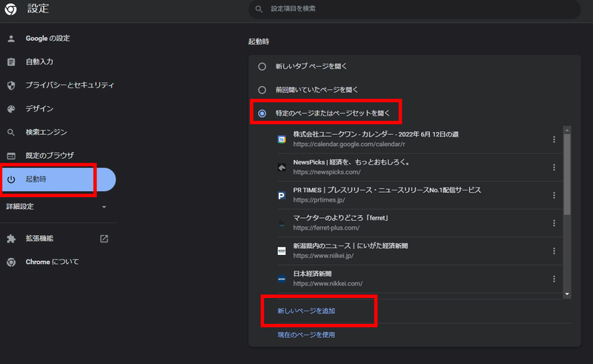593x364 pixels.
Task: Open the Google の設定 section
Action: (x=47, y=39)
